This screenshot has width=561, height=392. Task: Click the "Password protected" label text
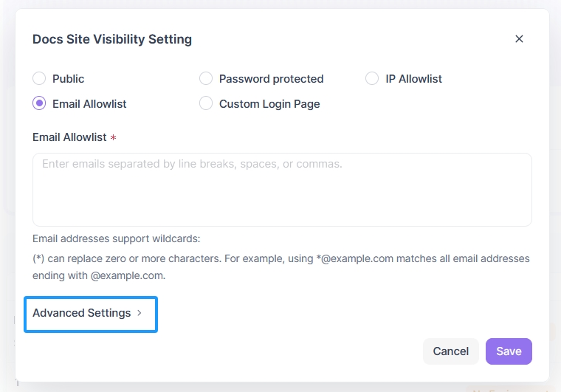(x=271, y=78)
